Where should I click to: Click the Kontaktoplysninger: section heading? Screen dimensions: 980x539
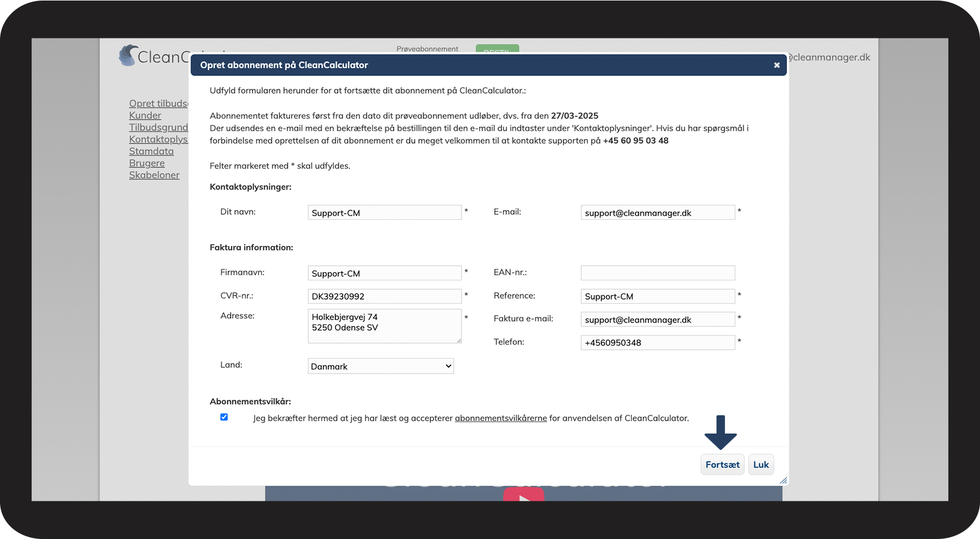click(251, 187)
